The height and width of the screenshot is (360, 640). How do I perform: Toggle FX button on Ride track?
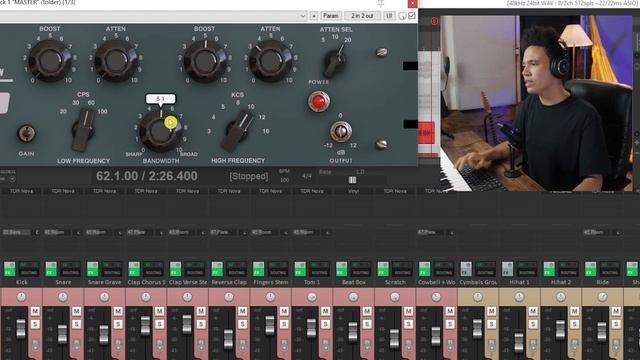tap(591, 269)
